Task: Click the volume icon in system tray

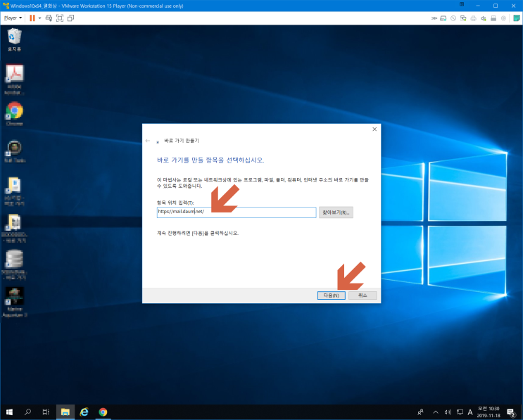Action: point(448,412)
